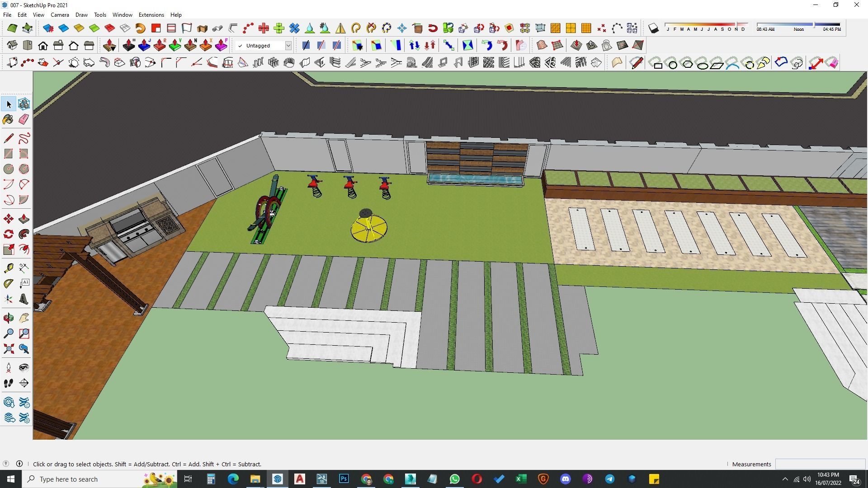This screenshot has height=488, width=868.
Task: Open the Window menu
Action: click(122, 15)
